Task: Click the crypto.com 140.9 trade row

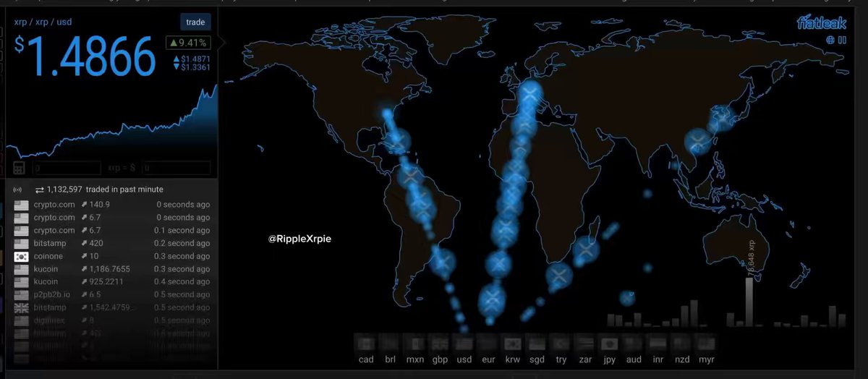Action: [112, 205]
